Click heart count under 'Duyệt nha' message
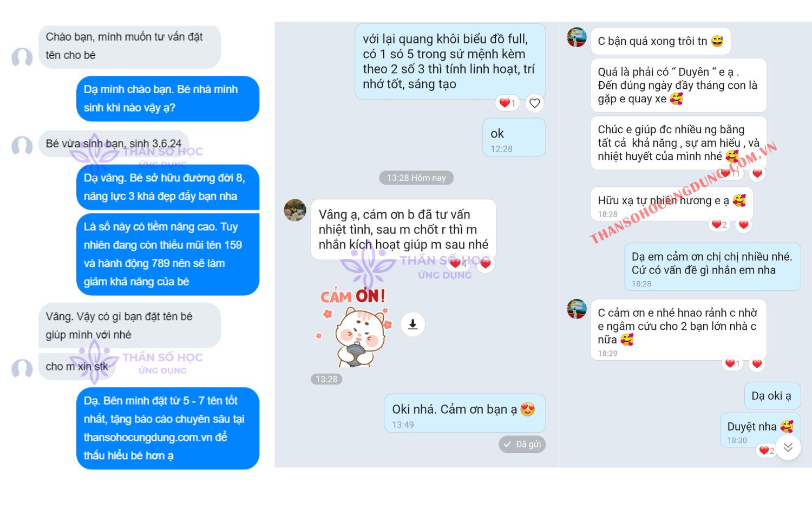 tap(766, 451)
